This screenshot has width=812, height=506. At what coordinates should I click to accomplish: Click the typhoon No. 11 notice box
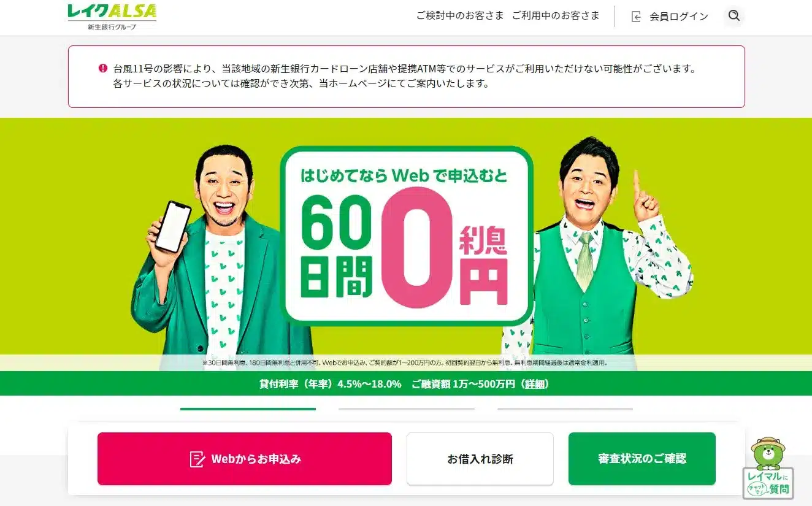point(406,77)
